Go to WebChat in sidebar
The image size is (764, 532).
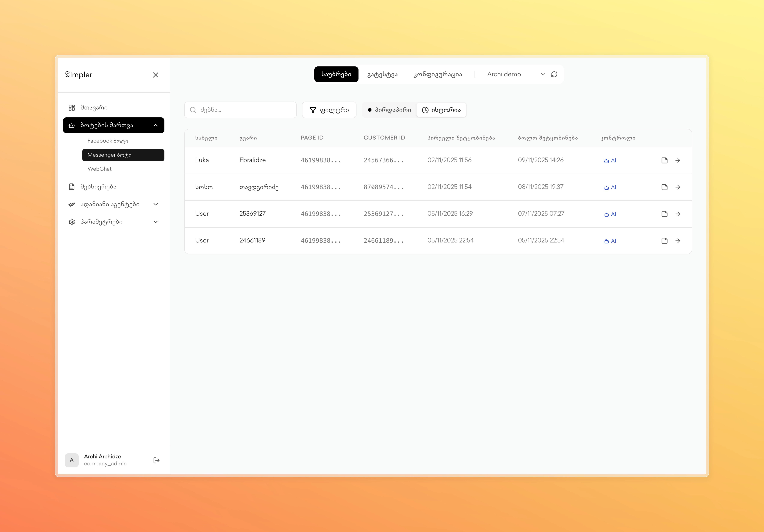coord(100,169)
